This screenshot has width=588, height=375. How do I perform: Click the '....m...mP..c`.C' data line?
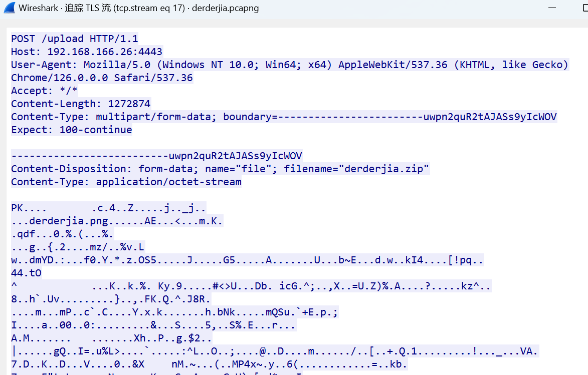(x=175, y=312)
